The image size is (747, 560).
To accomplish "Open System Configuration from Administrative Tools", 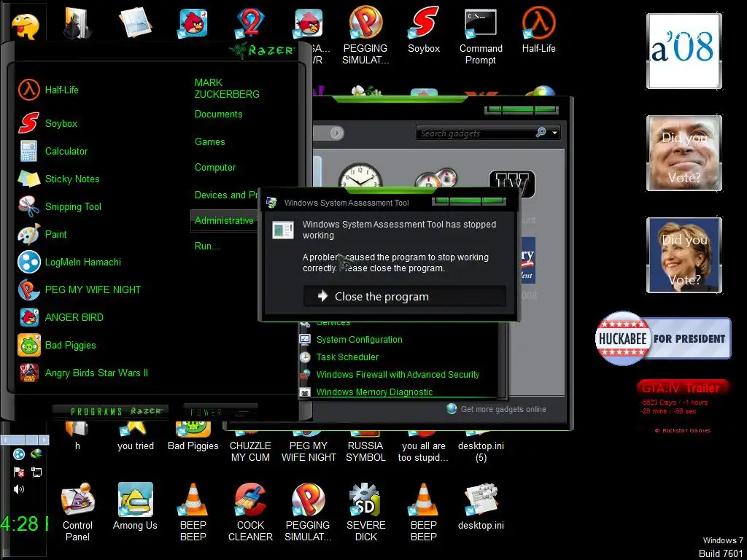I will [x=351, y=340].
